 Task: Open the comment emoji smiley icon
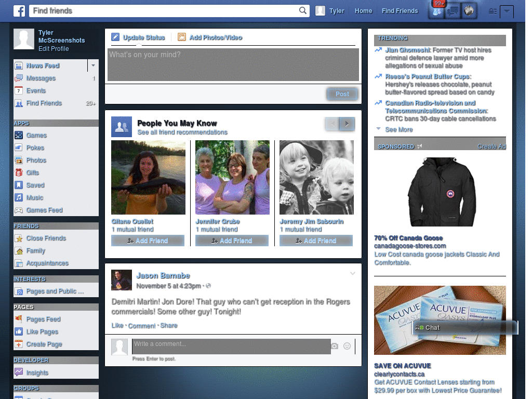(347, 346)
